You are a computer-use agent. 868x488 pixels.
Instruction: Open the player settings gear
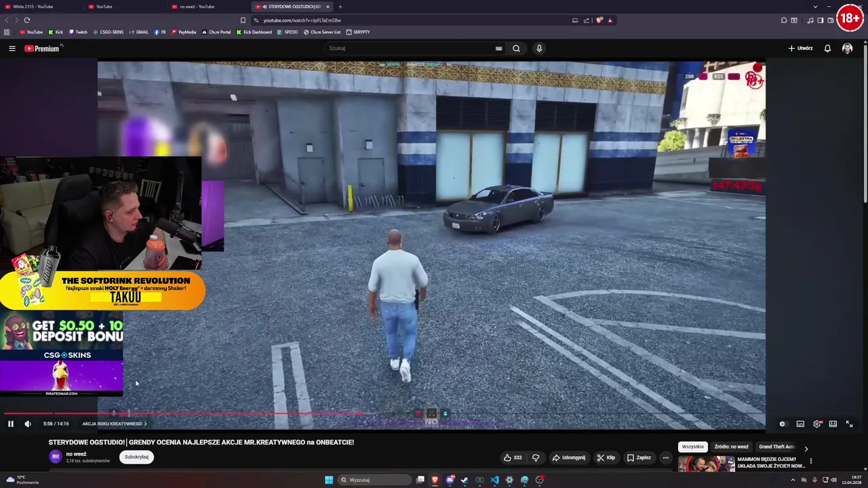click(x=817, y=424)
